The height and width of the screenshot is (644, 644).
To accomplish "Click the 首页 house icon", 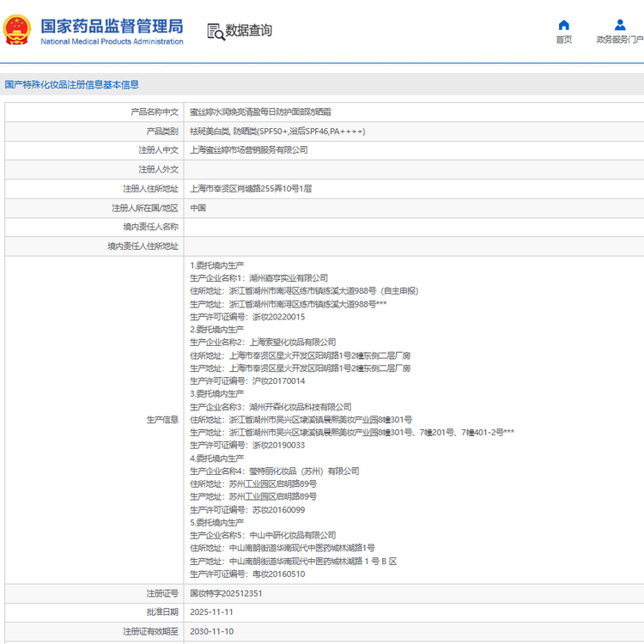I will tap(563, 25).
